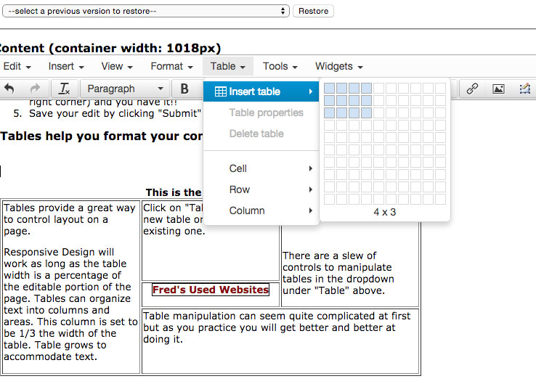This screenshot has height=392, width=536.
Task: Click the Restore button
Action: [x=313, y=11]
